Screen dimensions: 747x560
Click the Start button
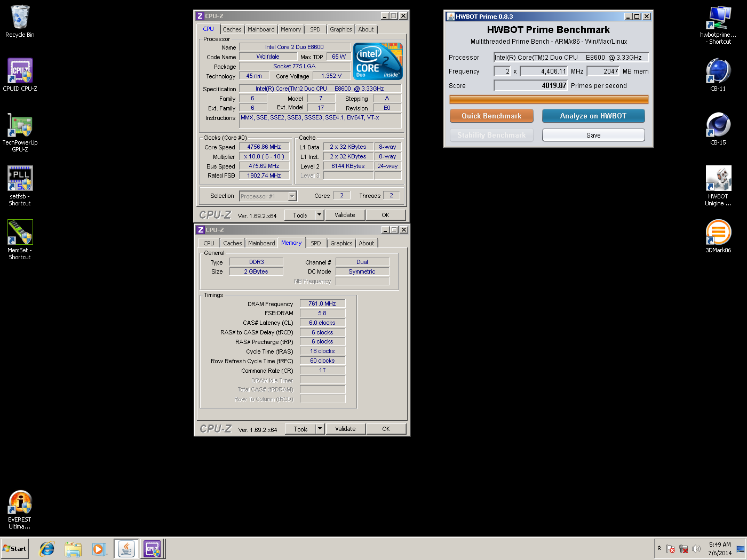14,549
